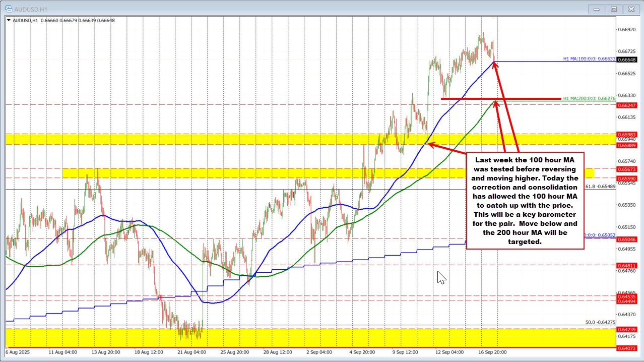Click the 4 Sep 20:00 time label
Viewport: 644px width, 362px height.
click(362, 352)
